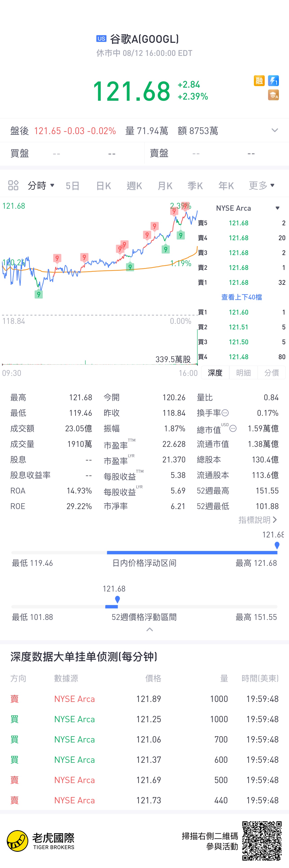Select the 明細 details tab

243,373
